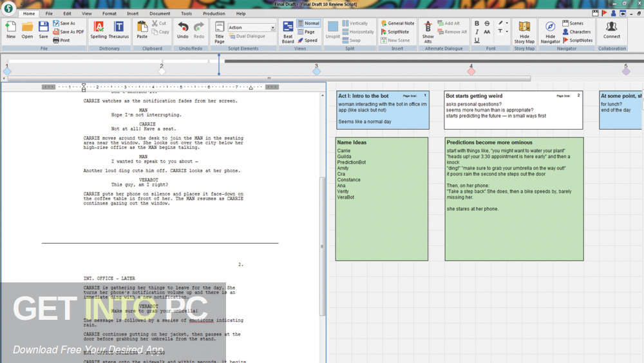Open the Production menu tab
The width and height of the screenshot is (644, 363).
pos(214,13)
